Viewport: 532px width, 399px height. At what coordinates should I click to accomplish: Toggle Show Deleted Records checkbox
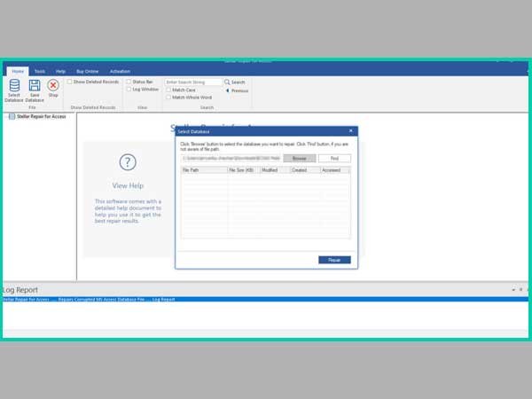[69, 82]
